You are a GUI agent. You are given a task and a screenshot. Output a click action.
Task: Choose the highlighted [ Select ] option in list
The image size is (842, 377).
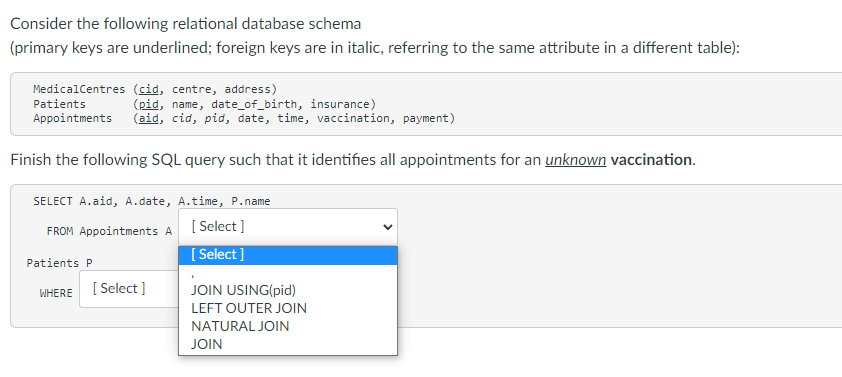tap(288, 255)
